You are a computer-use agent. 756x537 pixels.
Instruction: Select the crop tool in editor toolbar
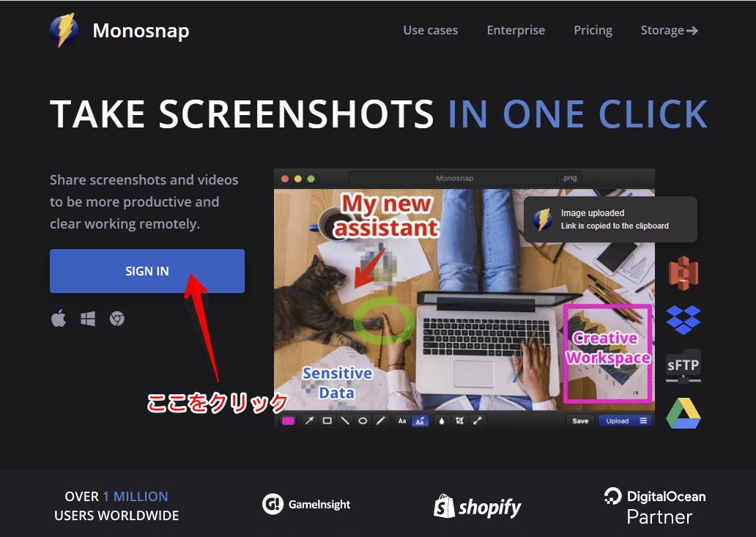click(459, 421)
